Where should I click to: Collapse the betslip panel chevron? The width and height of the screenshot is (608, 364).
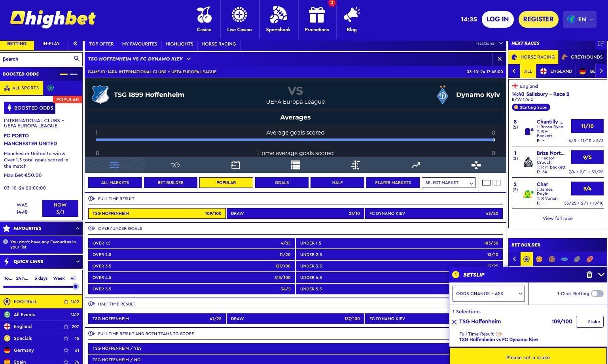pos(601,275)
